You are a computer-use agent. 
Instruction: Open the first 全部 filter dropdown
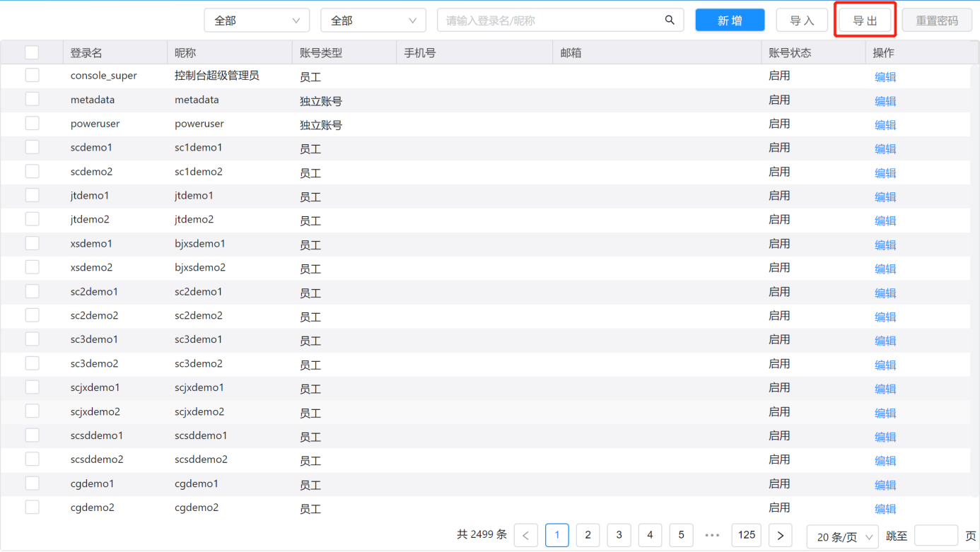[256, 20]
